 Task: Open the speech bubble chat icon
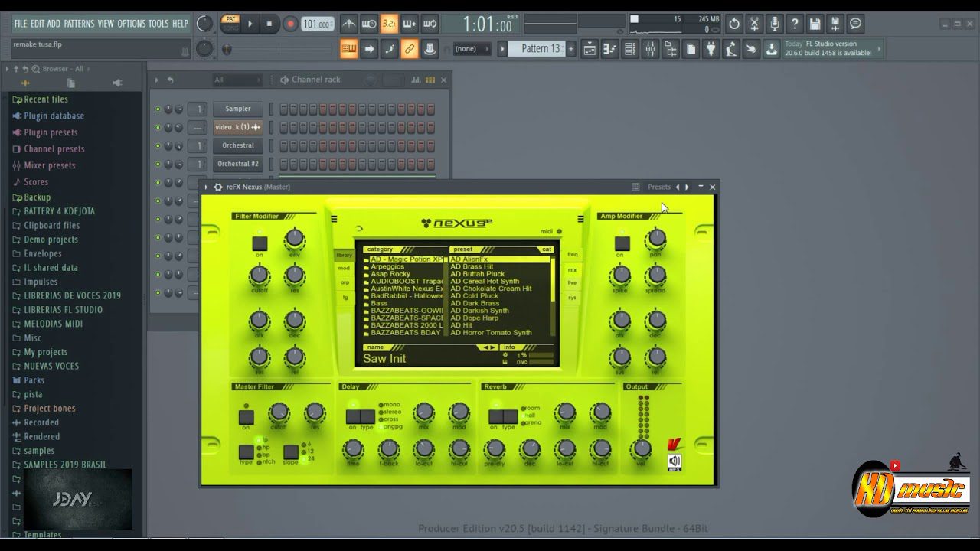pyautogui.click(x=855, y=24)
